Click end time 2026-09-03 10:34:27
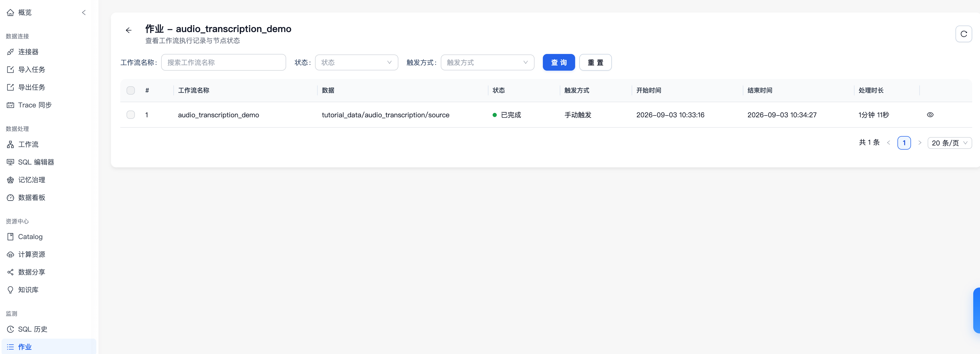 point(781,115)
